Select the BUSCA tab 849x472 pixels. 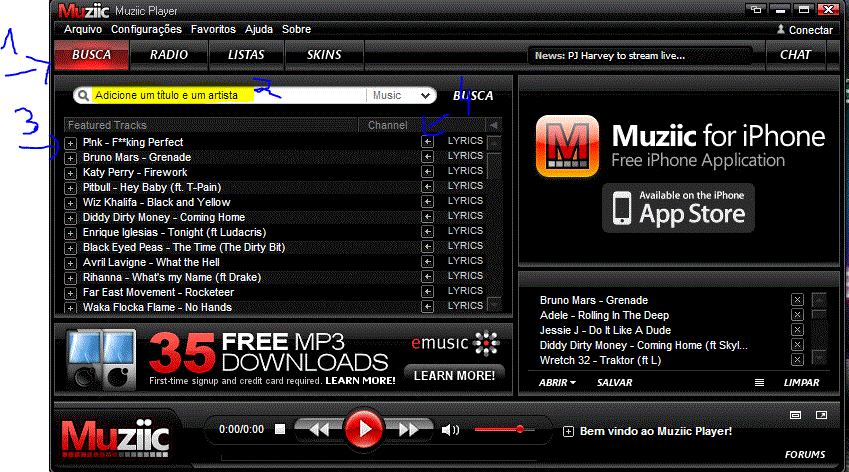pyautogui.click(x=92, y=55)
